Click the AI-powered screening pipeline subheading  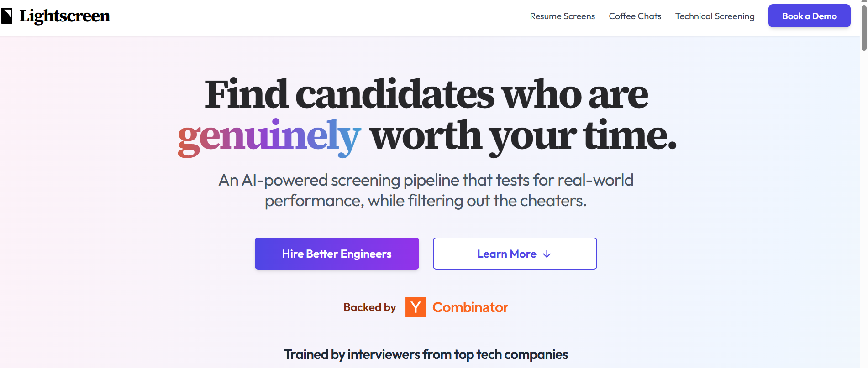point(426,180)
